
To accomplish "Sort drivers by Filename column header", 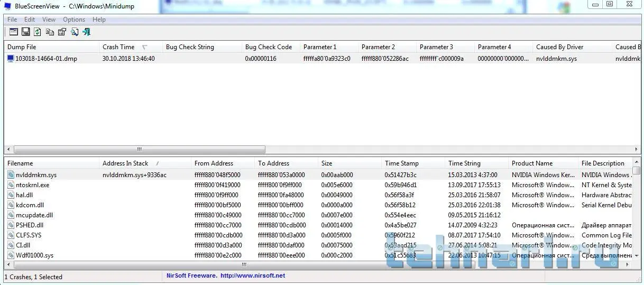I will pyautogui.click(x=20, y=163).
